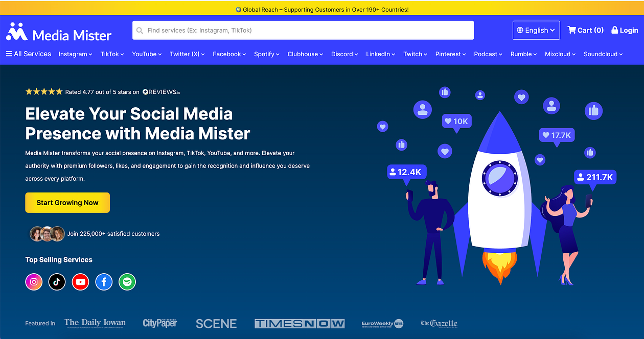Click the Instagram top selling icon

[x=34, y=282]
